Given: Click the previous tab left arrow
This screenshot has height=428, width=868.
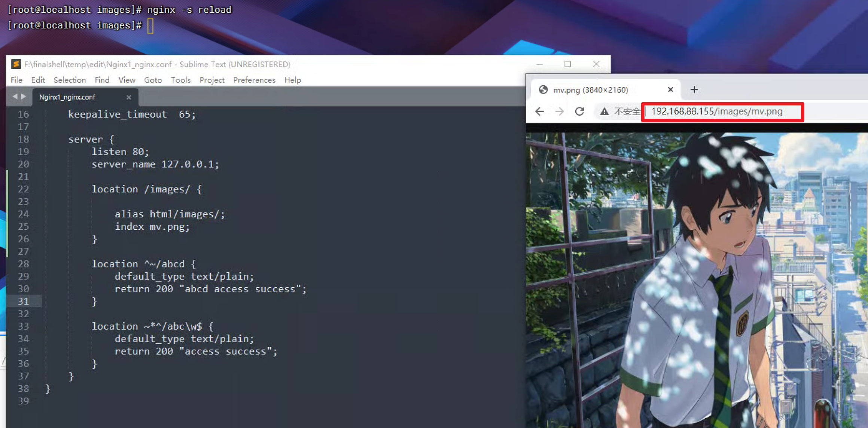Looking at the screenshot, I should click(15, 97).
